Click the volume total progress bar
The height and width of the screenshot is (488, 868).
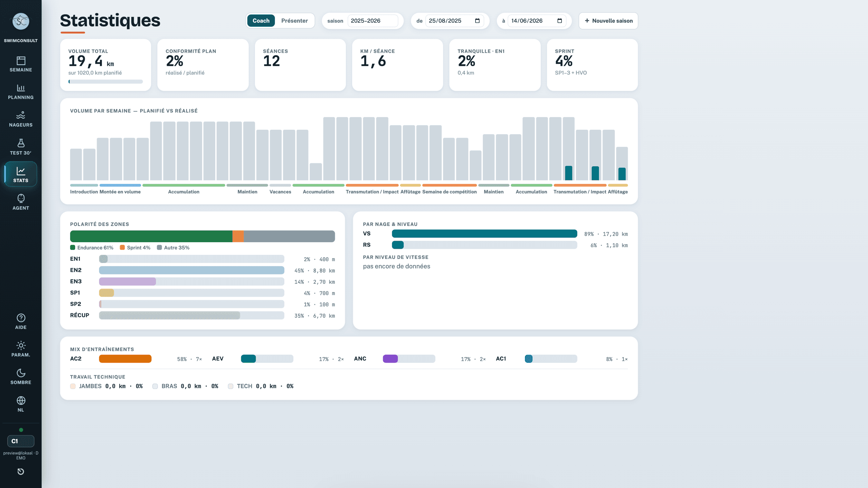tap(106, 82)
